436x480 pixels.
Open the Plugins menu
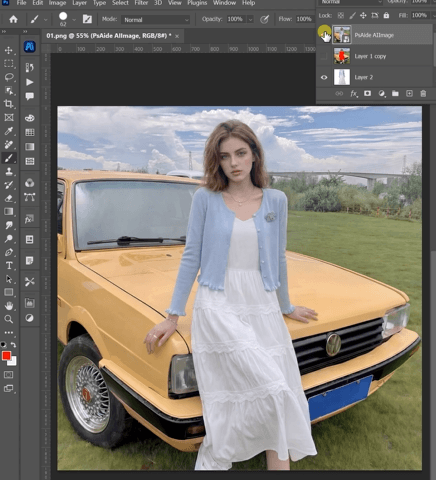[x=197, y=3]
